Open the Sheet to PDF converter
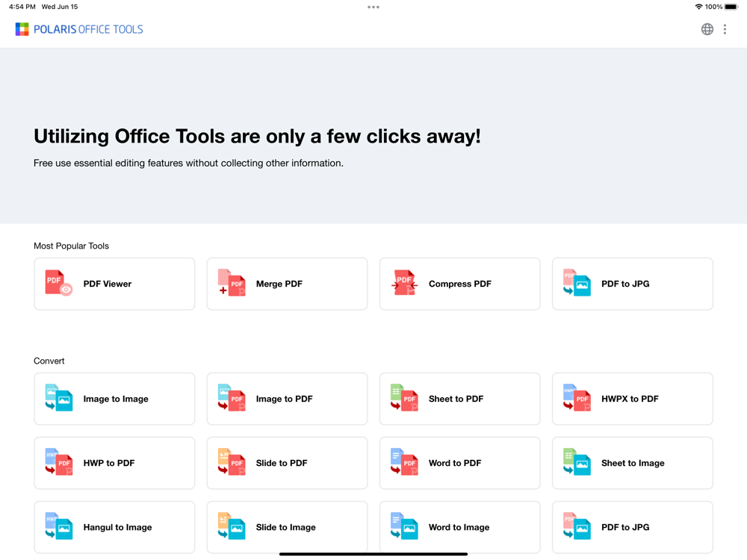Image resolution: width=747 pixels, height=560 pixels. coord(459,399)
